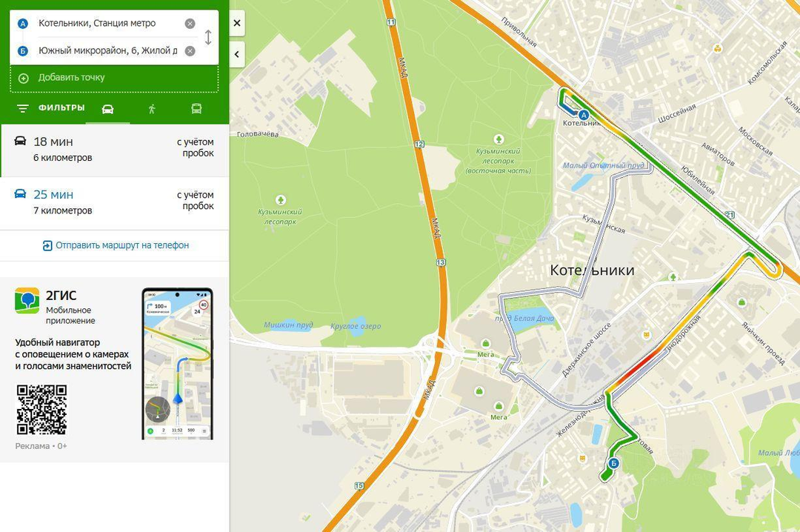
Task: Switch to walking route mode
Action: 152,109
